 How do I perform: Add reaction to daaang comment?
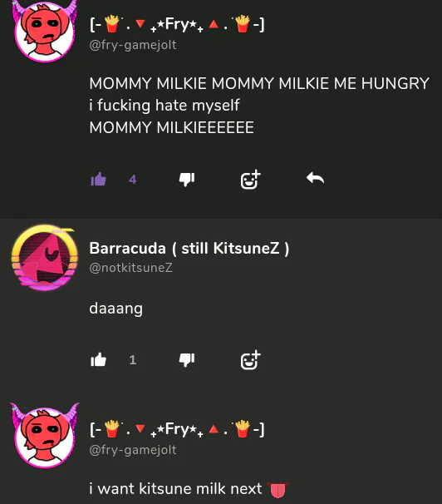pos(251,359)
